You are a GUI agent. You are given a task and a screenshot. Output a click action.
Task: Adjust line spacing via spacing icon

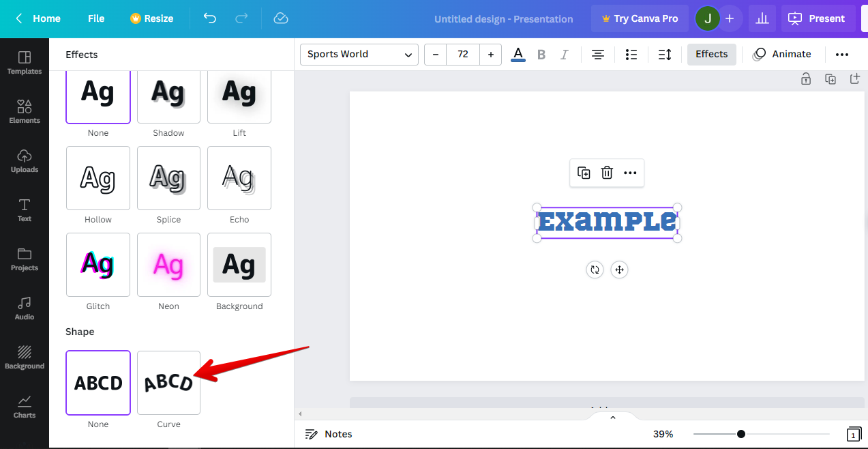[665, 55]
